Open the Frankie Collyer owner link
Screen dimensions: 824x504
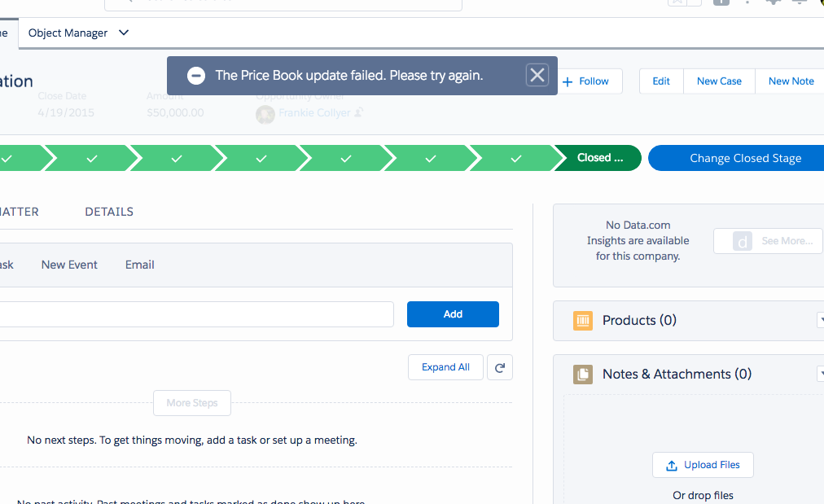314,113
